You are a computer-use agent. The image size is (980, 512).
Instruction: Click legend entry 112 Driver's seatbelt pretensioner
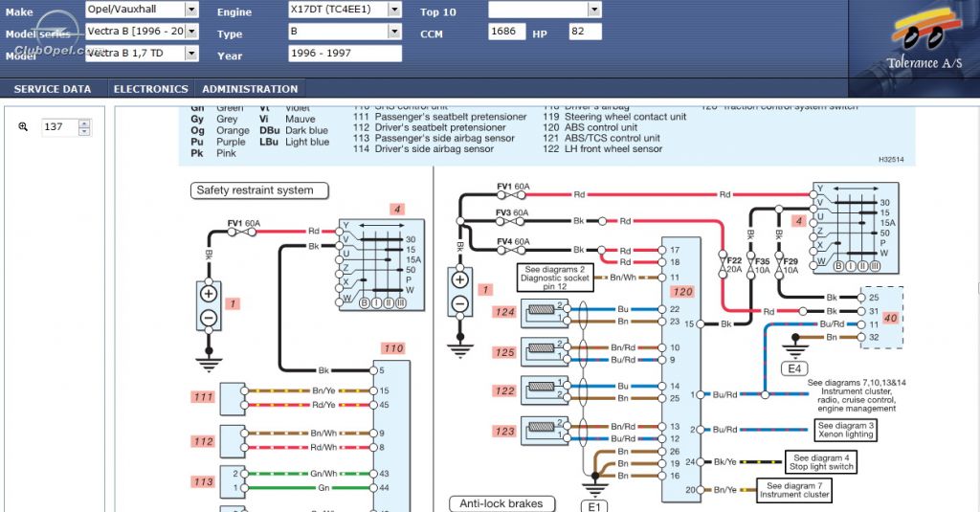tap(430, 127)
